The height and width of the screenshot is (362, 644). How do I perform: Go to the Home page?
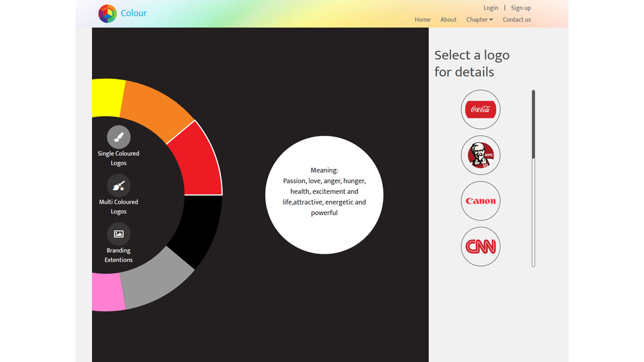pos(422,20)
